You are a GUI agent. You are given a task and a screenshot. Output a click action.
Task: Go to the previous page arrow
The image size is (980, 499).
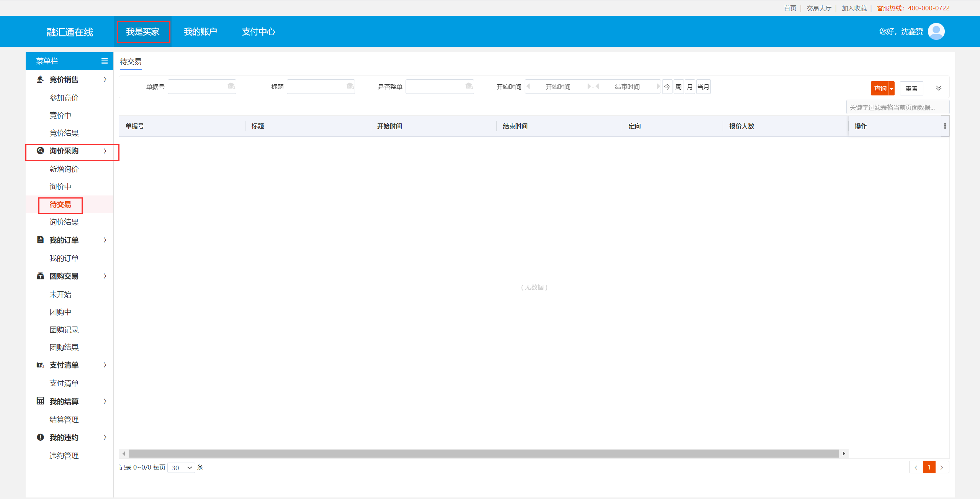tap(916, 468)
